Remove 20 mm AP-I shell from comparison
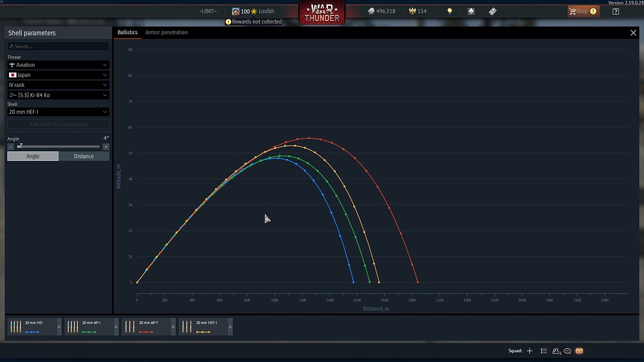Viewport: 644px width, 362px height. coord(116,327)
